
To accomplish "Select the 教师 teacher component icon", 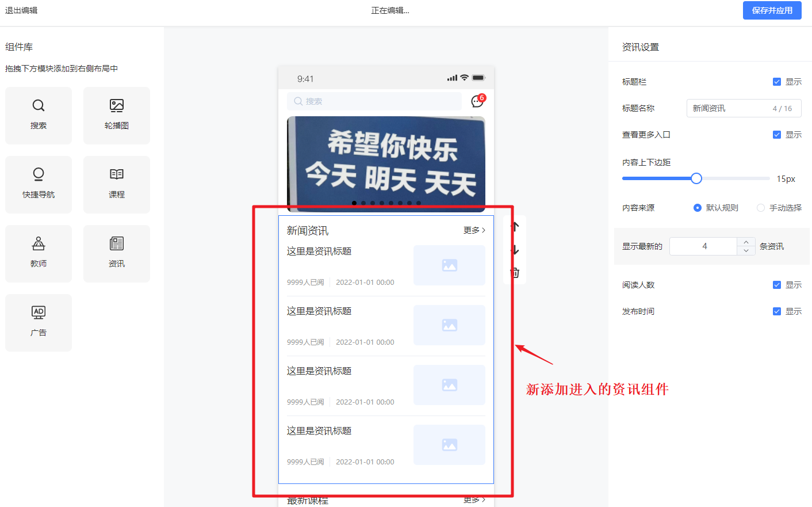I will pyautogui.click(x=39, y=243).
